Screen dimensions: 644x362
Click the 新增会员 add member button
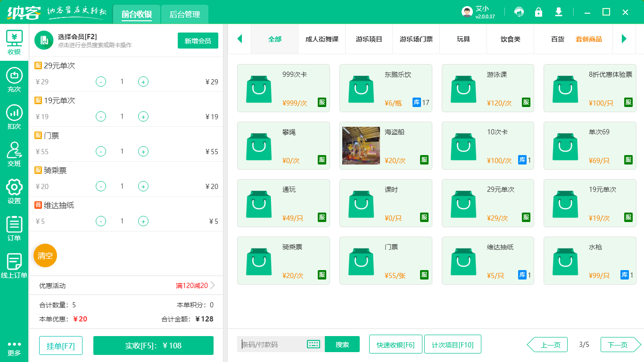point(198,41)
